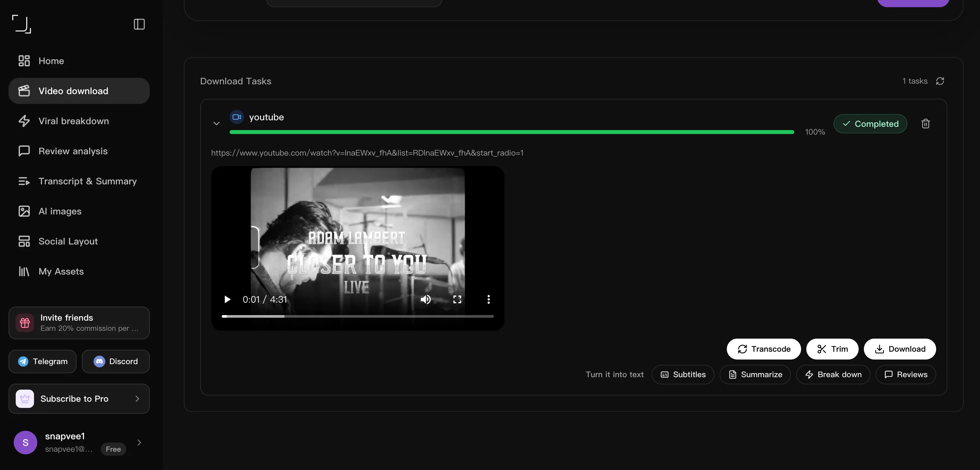Open AI images tool
The image size is (980, 470).
click(79, 211)
